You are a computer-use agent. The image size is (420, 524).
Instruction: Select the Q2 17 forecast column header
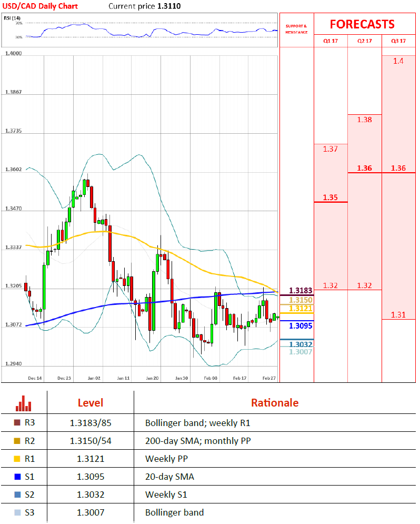[364, 41]
